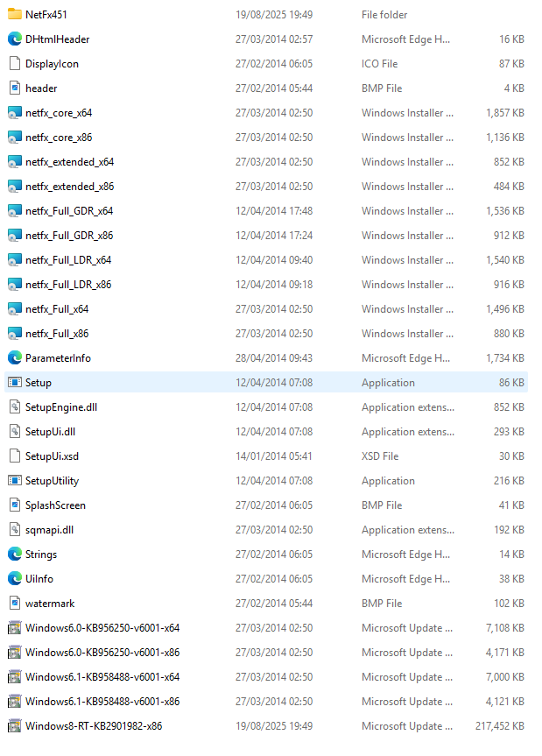Viewport: 542px width, 756px height.
Task: Click the BMP icon next to header
Action: point(15,88)
